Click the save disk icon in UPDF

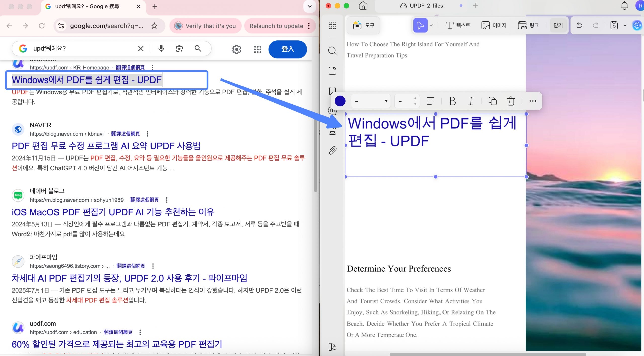[x=614, y=25]
